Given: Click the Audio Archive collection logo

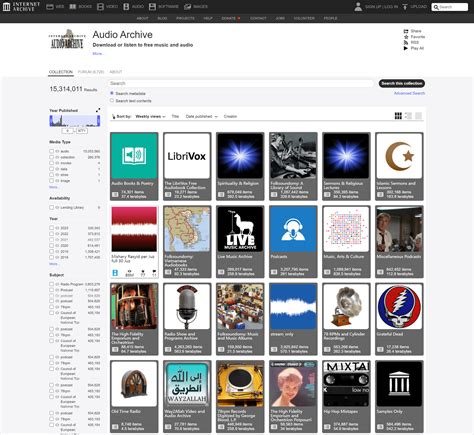Looking at the screenshot, I should point(67,40).
